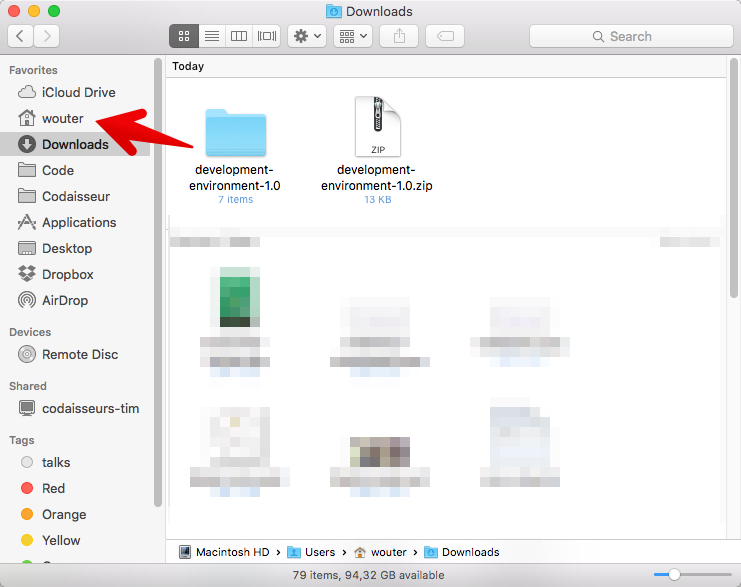The image size is (741, 587).
Task: Click the Share toolbar button
Action: [x=400, y=36]
